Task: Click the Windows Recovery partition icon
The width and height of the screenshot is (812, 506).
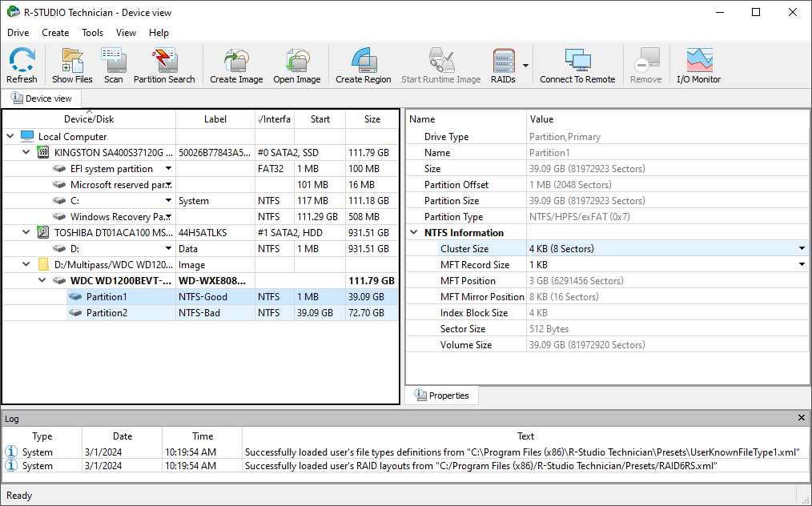Action: 59,217
